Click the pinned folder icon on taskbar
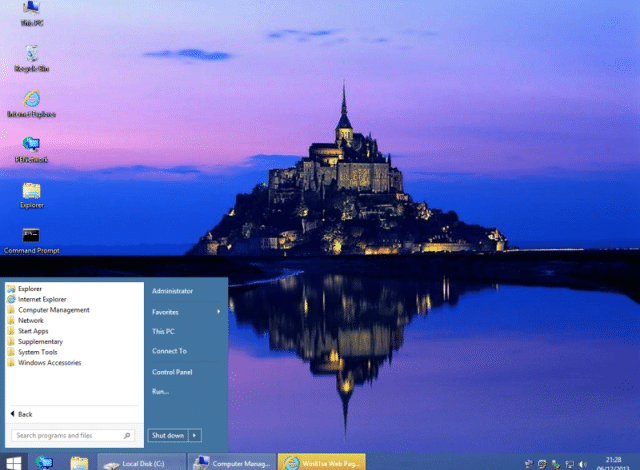The image size is (640, 470). click(79, 463)
